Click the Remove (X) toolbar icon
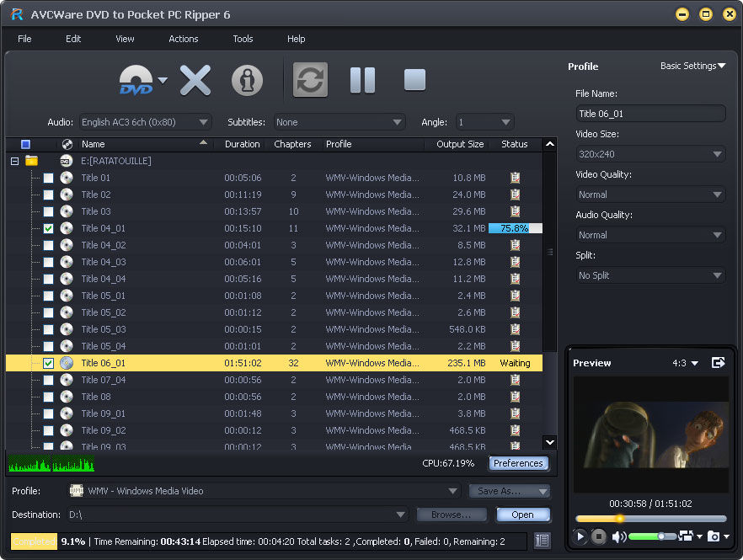The width and height of the screenshot is (743, 560). point(195,80)
